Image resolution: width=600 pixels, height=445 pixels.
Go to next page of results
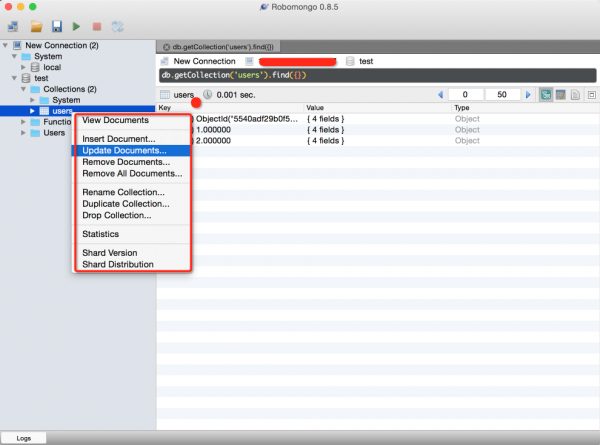tap(528, 95)
